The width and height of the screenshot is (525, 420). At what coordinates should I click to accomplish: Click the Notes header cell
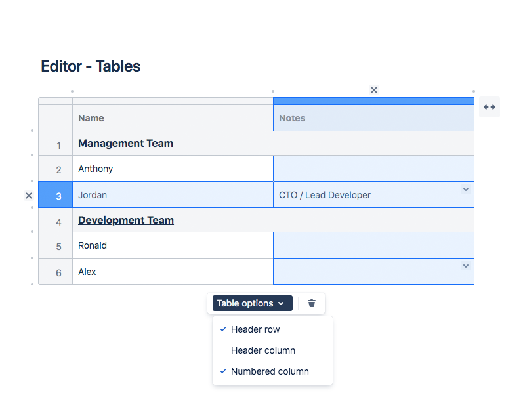(x=373, y=118)
